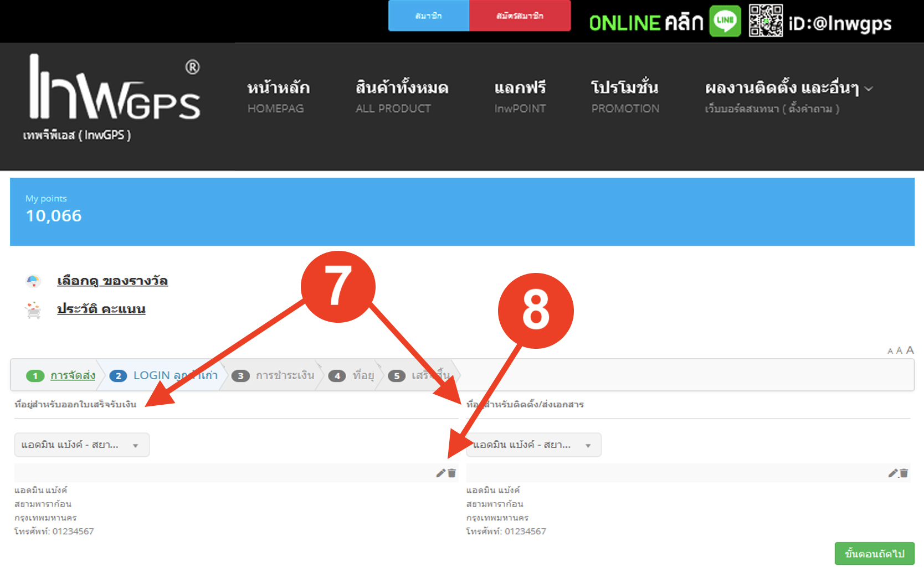Screen dimensions: 924x578
Task: Click the cart icon beside ประวัติ คะแนน
Action: [33, 309]
